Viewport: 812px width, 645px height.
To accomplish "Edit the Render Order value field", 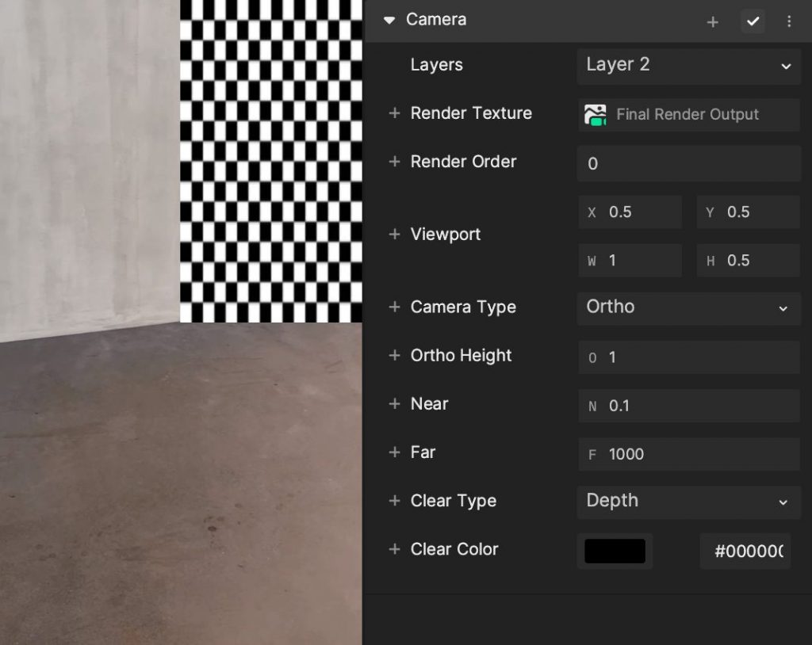I will click(688, 163).
